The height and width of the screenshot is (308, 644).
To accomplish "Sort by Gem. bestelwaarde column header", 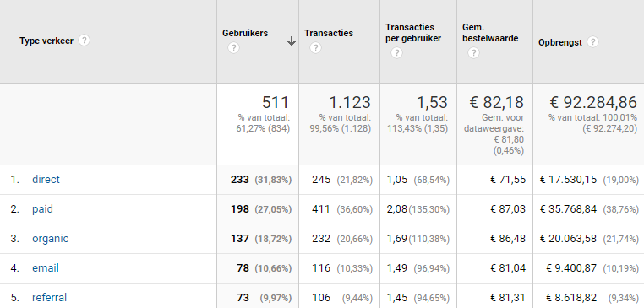I will 490,33.
